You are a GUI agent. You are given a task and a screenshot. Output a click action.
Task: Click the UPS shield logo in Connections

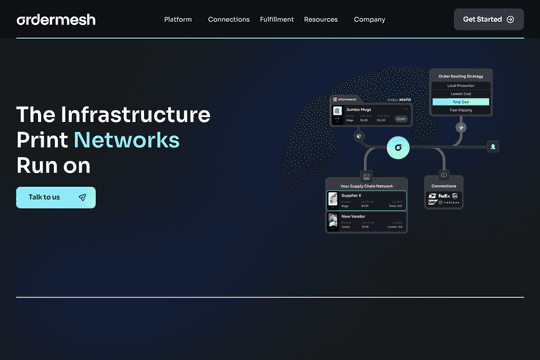click(455, 196)
